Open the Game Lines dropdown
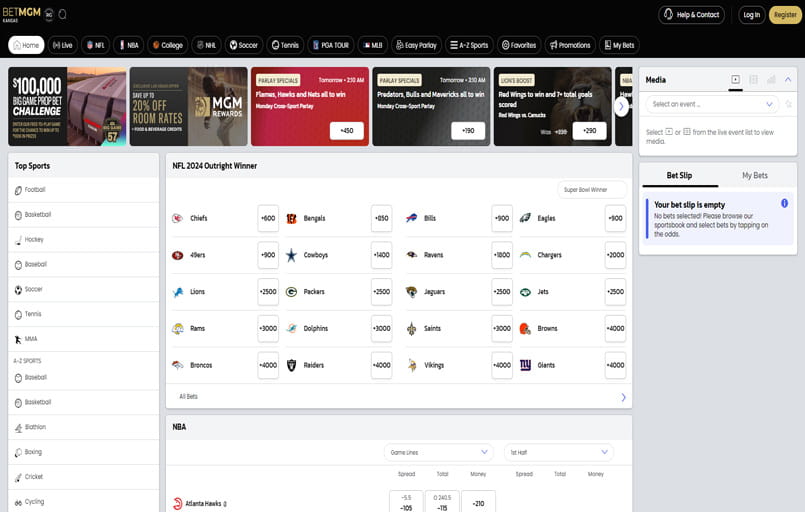This screenshot has height=512, width=805. (438, 452)
